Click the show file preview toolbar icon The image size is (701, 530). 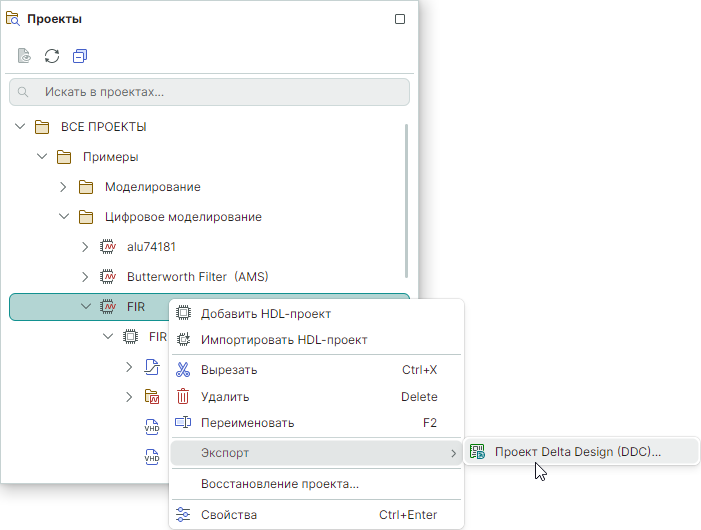[x=24, y=56]
